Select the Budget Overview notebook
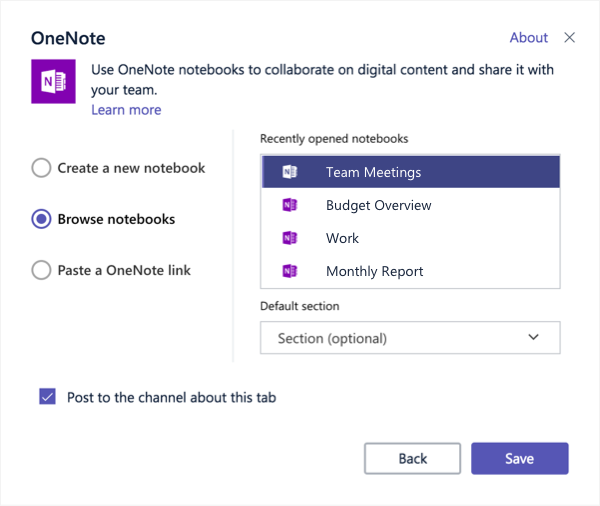Screen dimensions: 600x506 [x=411, y=205]
